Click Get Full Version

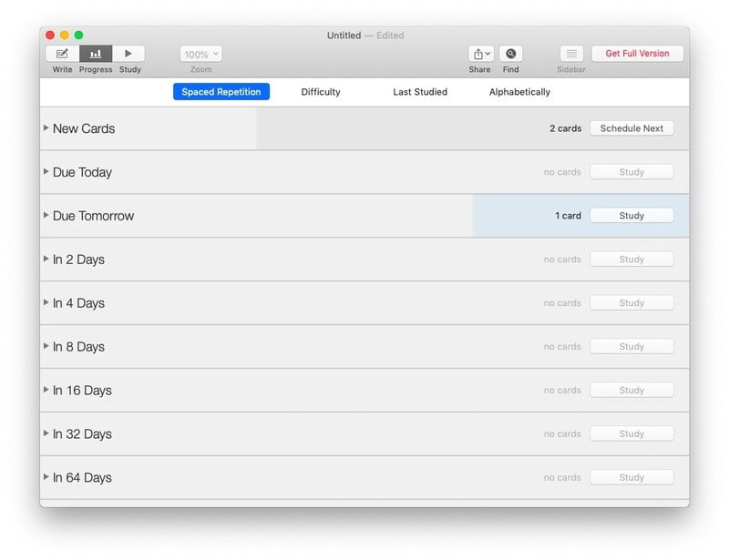[636, 54]
